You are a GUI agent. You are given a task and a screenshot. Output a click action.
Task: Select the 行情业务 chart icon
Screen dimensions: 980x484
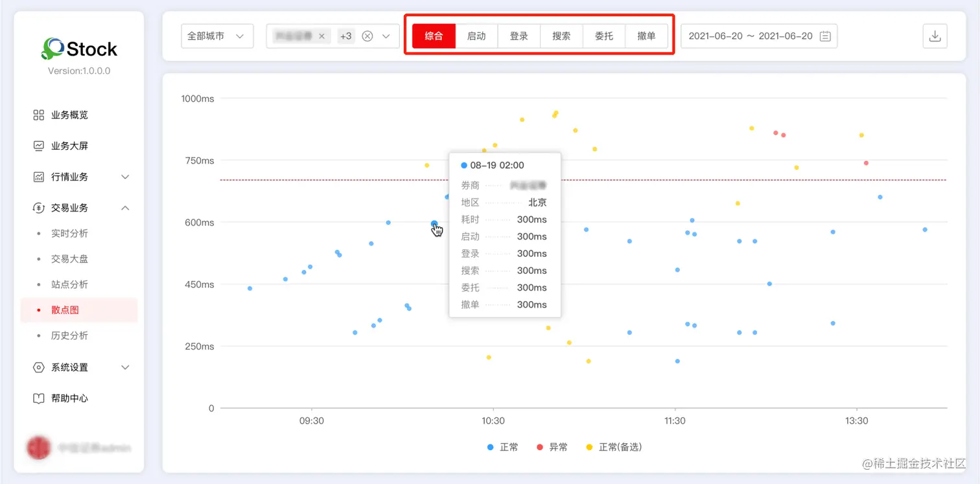click(x=38, y=176)
